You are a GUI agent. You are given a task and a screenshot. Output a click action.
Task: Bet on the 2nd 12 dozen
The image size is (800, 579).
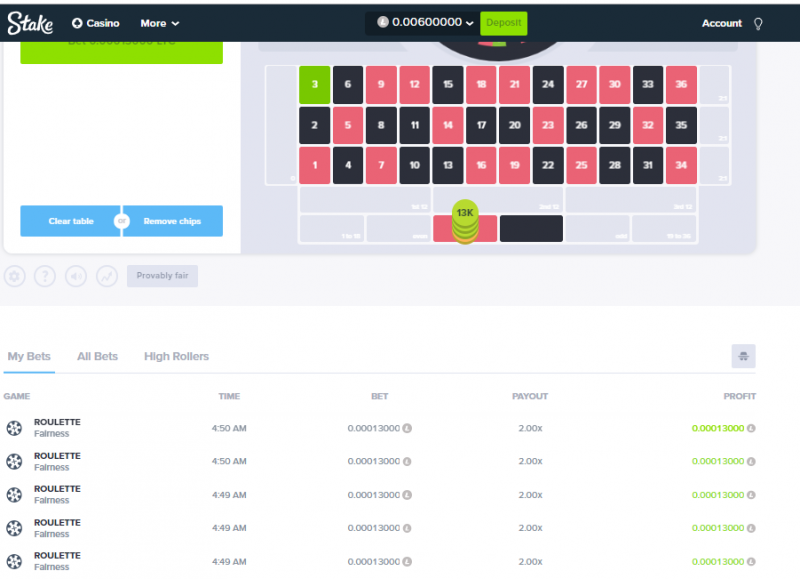[x=498, y=200]
